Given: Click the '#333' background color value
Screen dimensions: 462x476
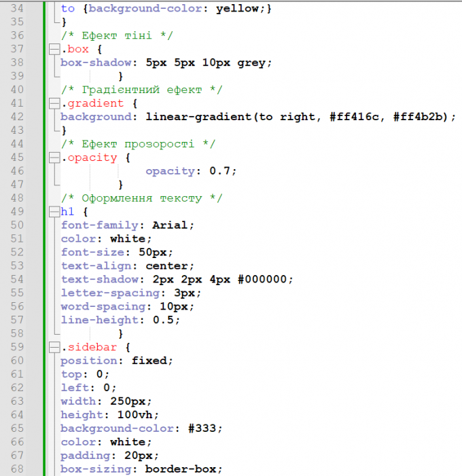Looking at the screenshot, I should [x=202, y=428].
